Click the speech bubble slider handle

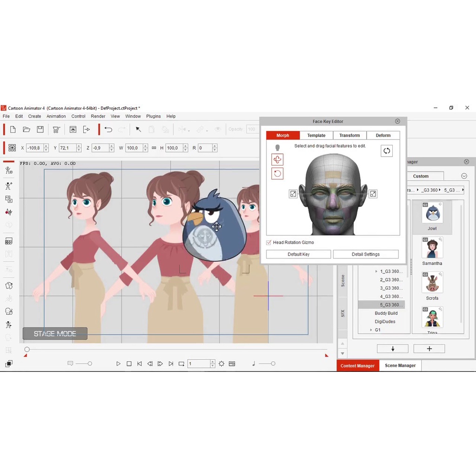pos(90,364)
